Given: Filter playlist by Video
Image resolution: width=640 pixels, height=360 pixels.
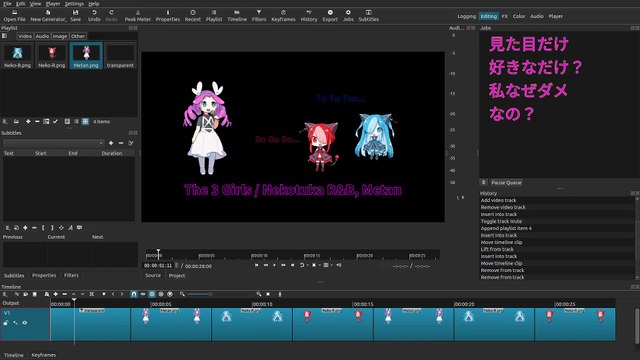Looking at the screenshot, I should click(x=24, y=36).
